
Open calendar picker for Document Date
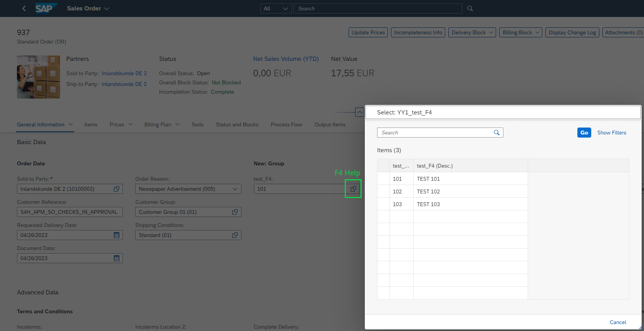[x=117, y=258]
